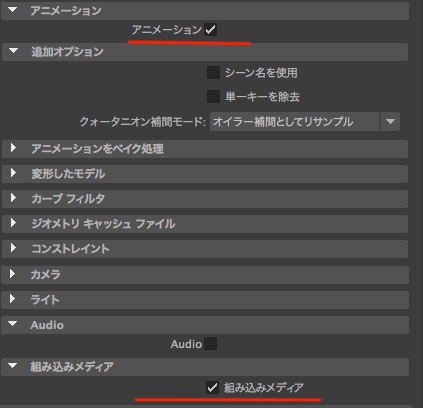
Task: Open the クォータニオン補間モード dropdown arrow
Action: (x=390, y=121)
